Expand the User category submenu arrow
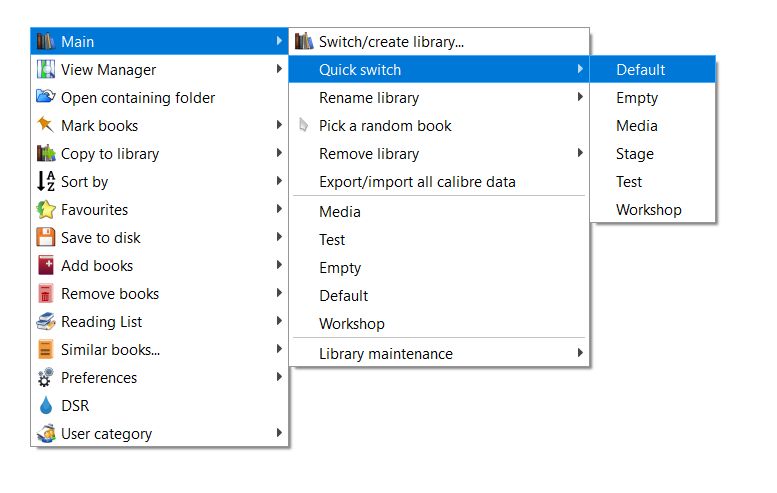Screen dimensions: 777x493 pos(279,434)
